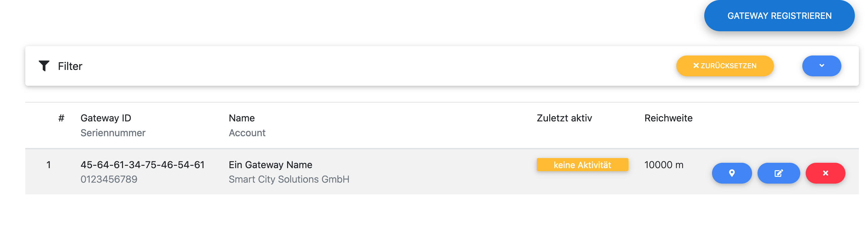This screenshot has height=228, width=868.
Task: Click the Gateway ID column header
Action: tap(106, 118)
